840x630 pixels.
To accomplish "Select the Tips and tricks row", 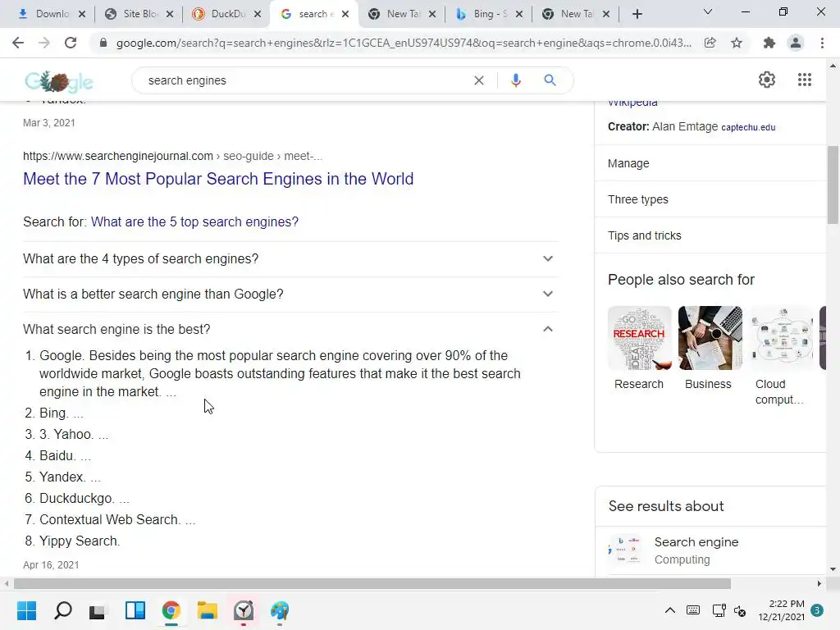I will (710, 235).
